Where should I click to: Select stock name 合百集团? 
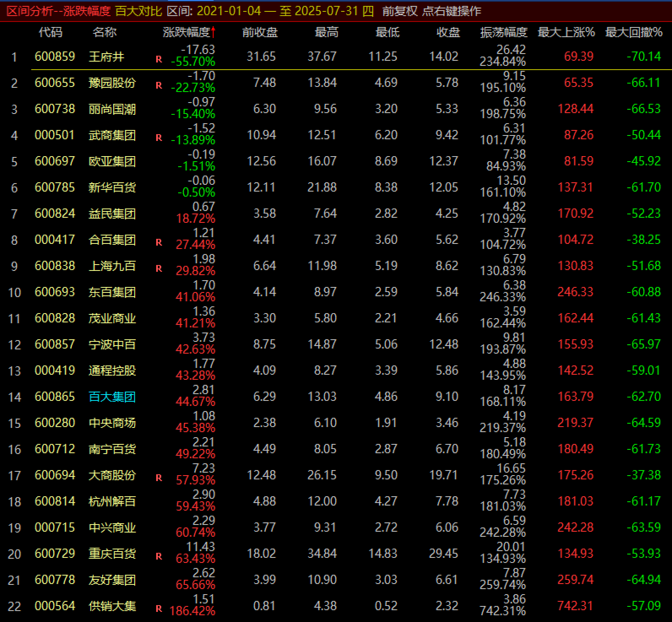coord(112,240)
